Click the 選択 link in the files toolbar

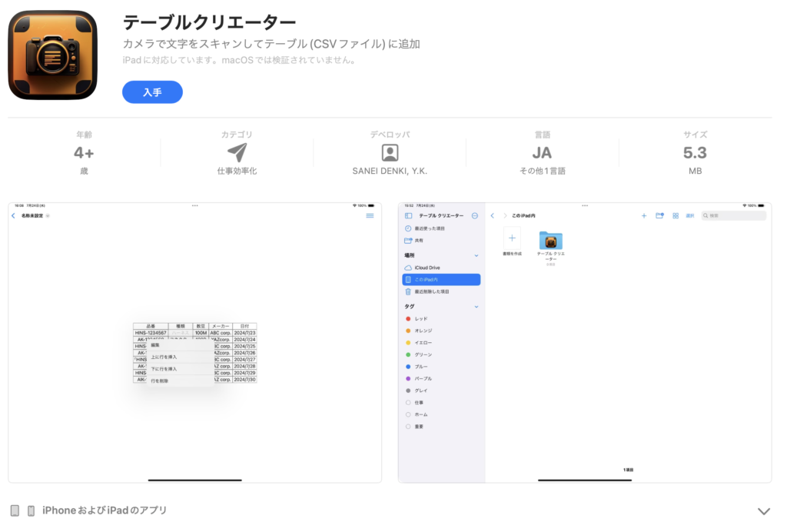(690, 216)
